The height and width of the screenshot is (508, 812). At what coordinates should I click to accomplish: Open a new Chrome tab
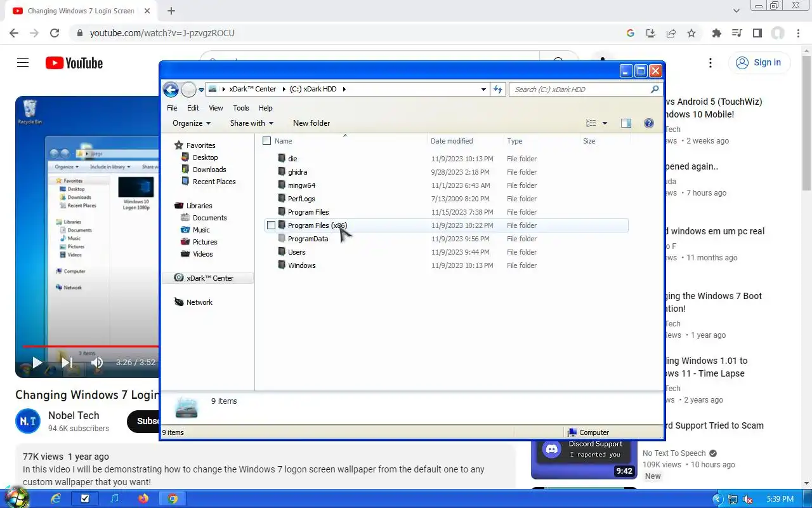pos(171,11)
